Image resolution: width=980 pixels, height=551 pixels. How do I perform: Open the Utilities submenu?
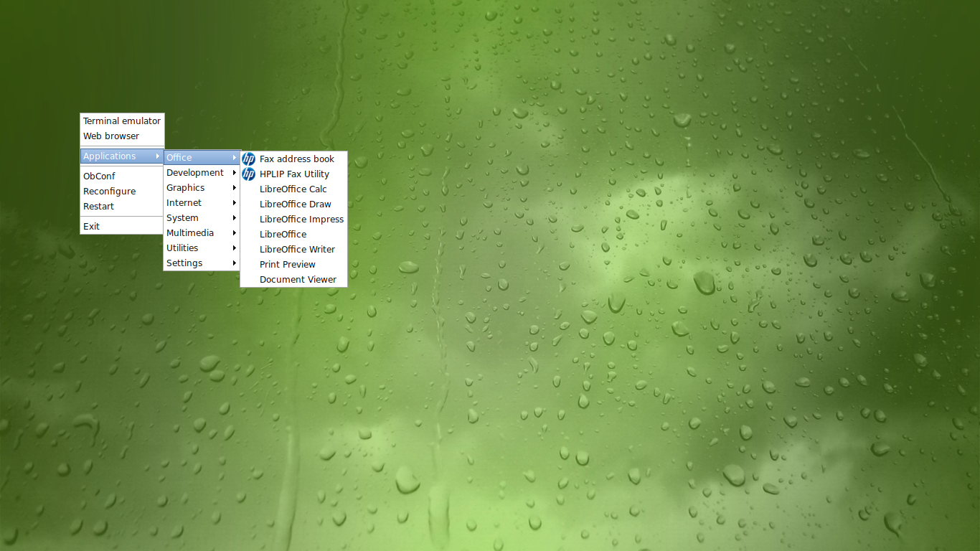(202, 248)
